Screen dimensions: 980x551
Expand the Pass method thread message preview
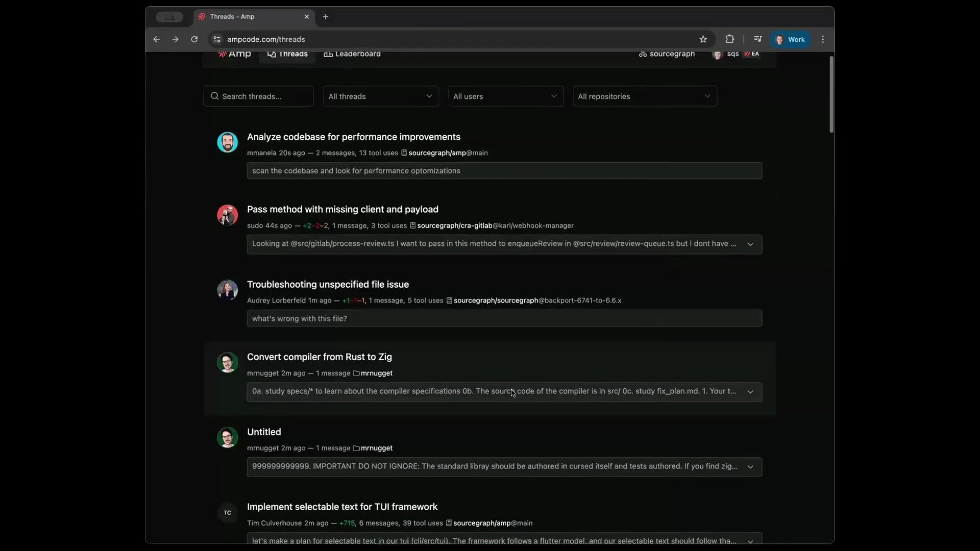point(750,244)
